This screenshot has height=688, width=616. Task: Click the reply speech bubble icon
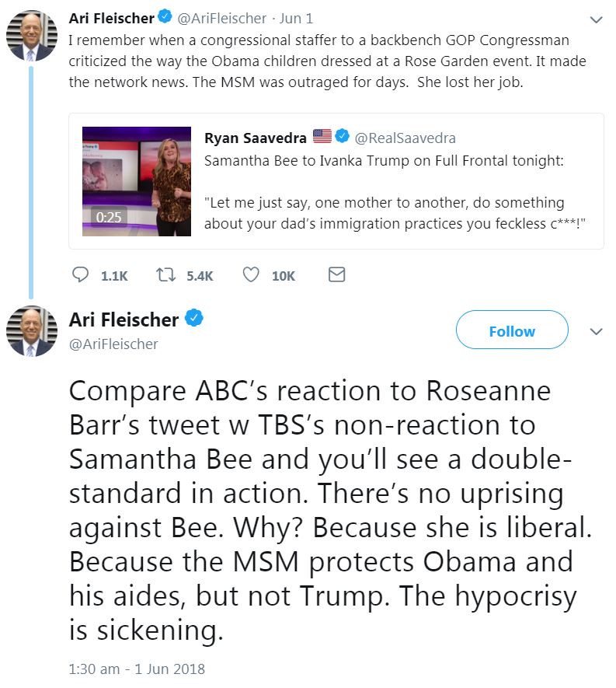[80, 275]
